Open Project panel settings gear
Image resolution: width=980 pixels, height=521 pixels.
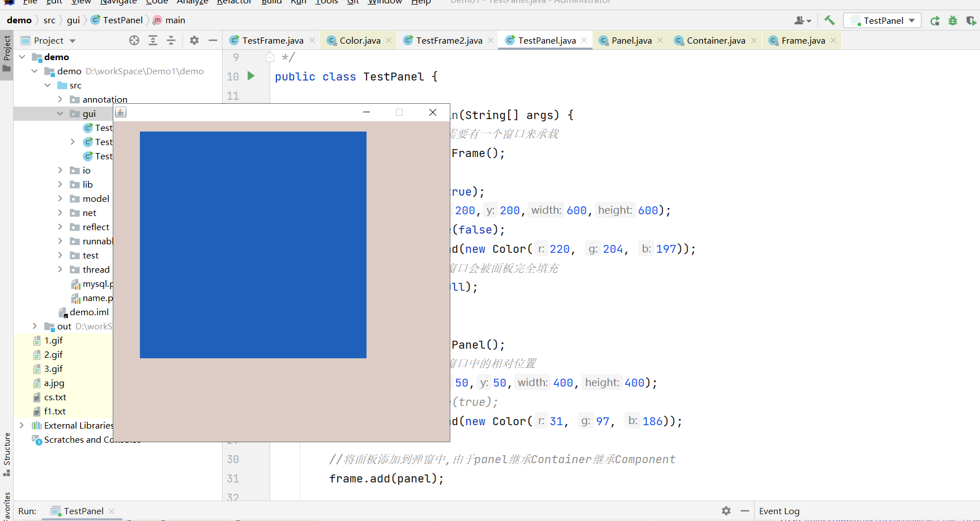point(194,40)
